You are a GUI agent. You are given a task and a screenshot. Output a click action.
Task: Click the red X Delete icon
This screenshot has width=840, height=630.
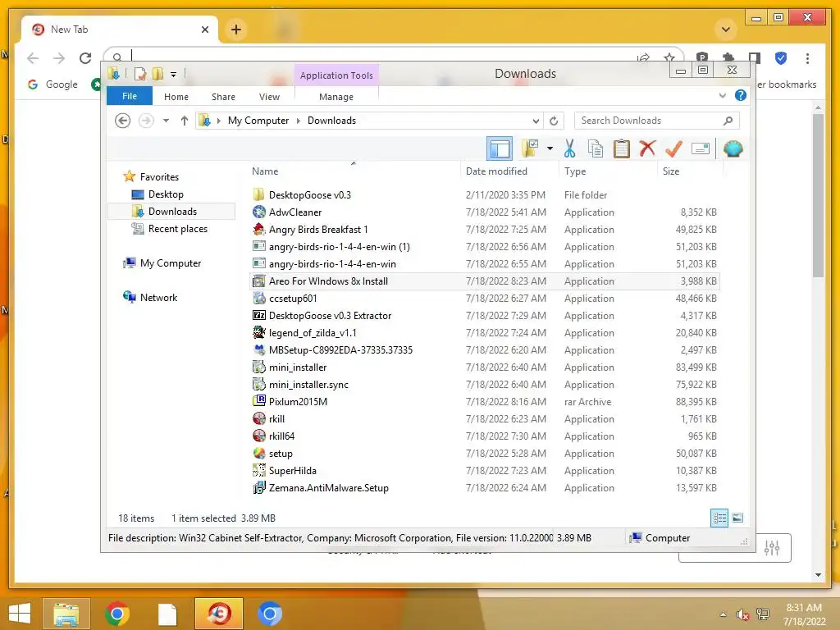[x=647, y=148]
